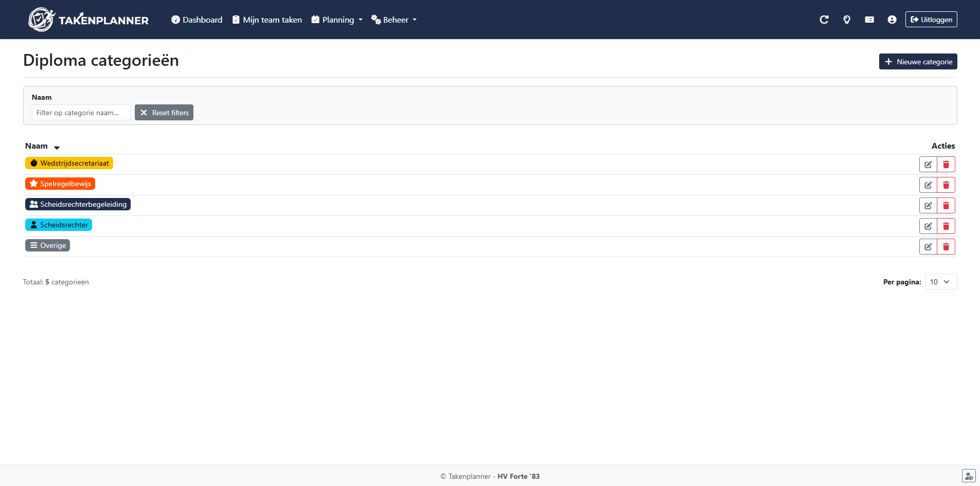Screen dimensions: 980x486
Task: Edit the Wedstrijdsecretariaat category
Action: click(x=928, y=165)
